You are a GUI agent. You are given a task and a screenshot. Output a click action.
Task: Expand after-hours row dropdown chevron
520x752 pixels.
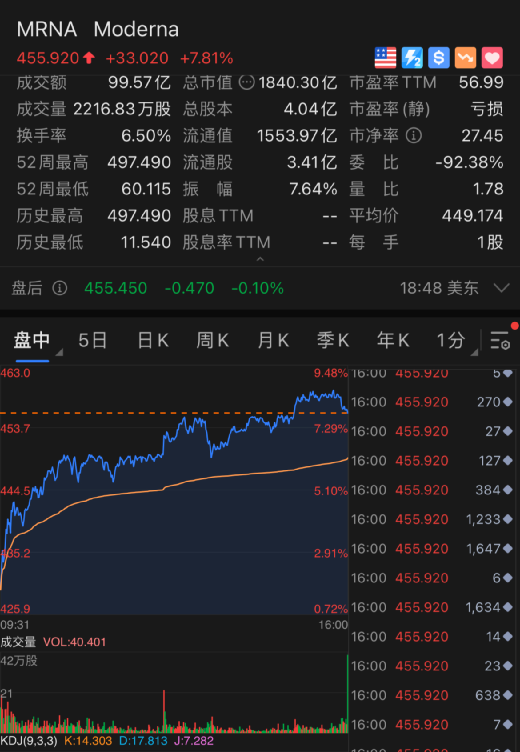pyautogui.click(x=501, y=288)
